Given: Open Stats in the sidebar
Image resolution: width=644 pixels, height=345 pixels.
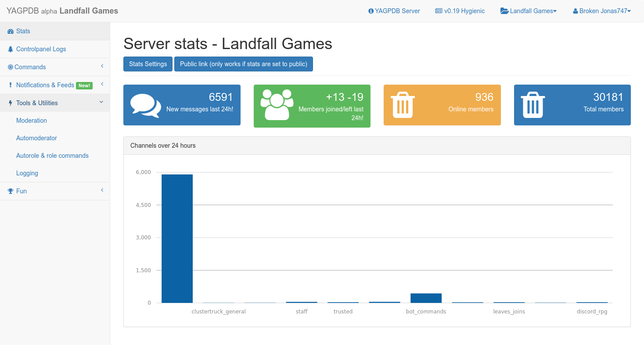Looking at the screenshot, I should 55,31.
